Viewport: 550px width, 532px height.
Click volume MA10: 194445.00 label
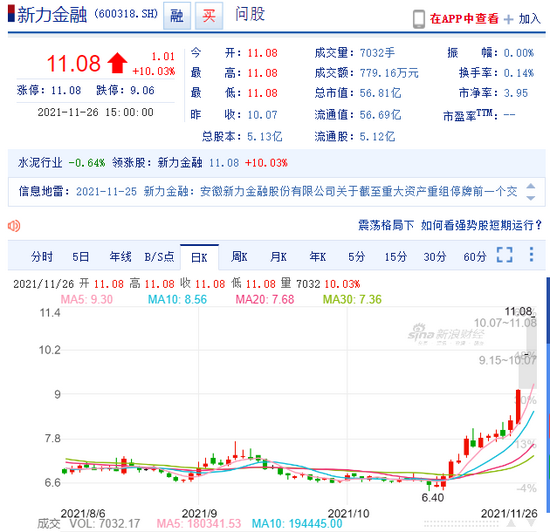click(297, 524)
